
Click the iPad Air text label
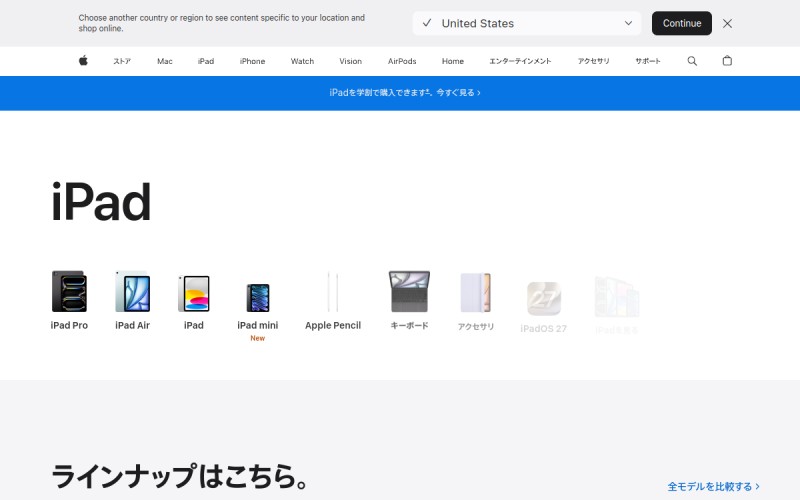(133, 326)
